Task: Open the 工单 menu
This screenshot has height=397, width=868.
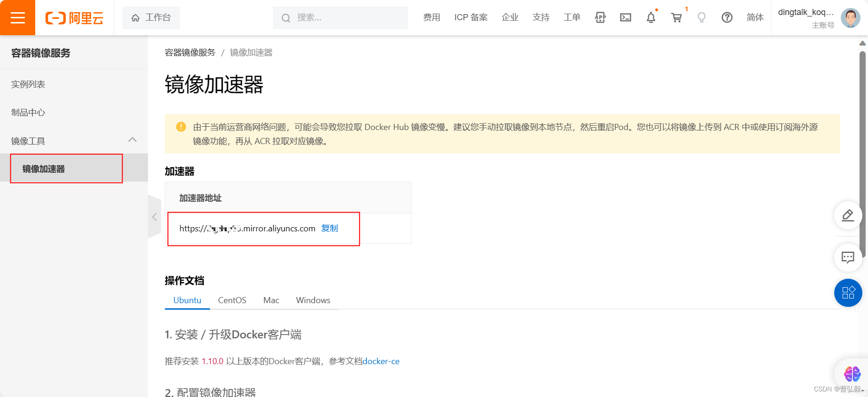Action: 572,17
